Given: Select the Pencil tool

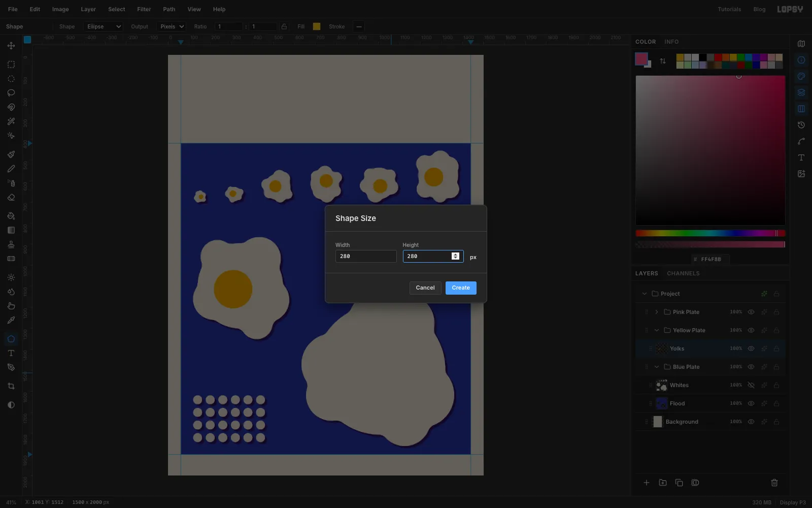Looking at the screenshot, I should (x=11, y=169).
